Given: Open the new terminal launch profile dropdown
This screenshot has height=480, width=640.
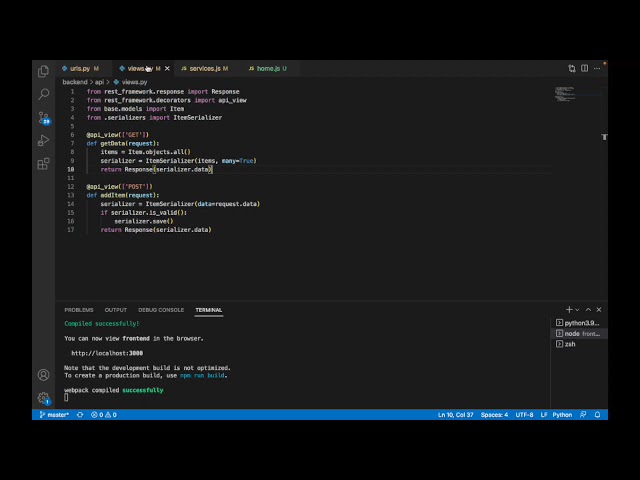Looking at the screenshot, I should coord(577,310).
